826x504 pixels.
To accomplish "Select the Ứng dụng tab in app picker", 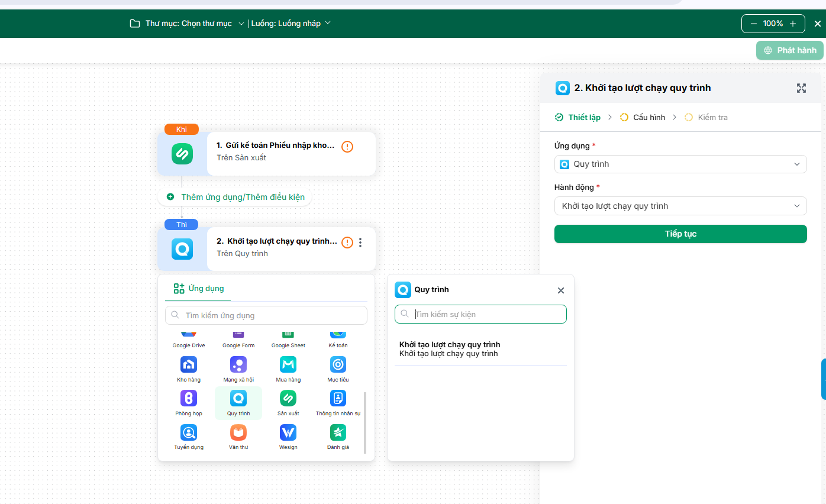I will point(198,289).
